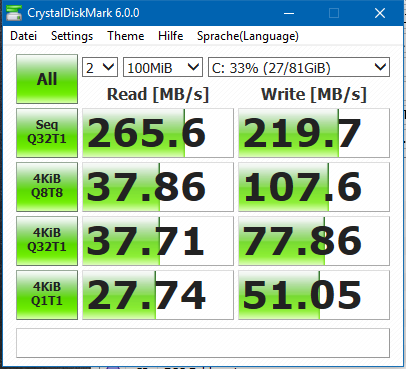Open the Sprache(Language) menu

click(x=248, y=36)
